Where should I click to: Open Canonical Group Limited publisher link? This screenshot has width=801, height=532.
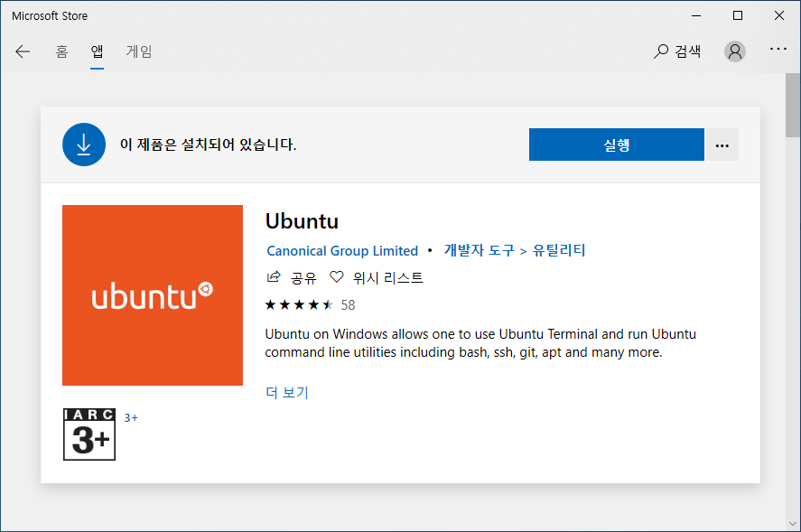(x=342, y=251)
